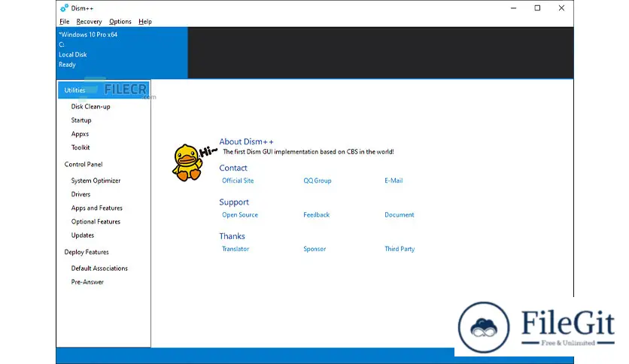Click the E-Mail contact link

[394, 180]
